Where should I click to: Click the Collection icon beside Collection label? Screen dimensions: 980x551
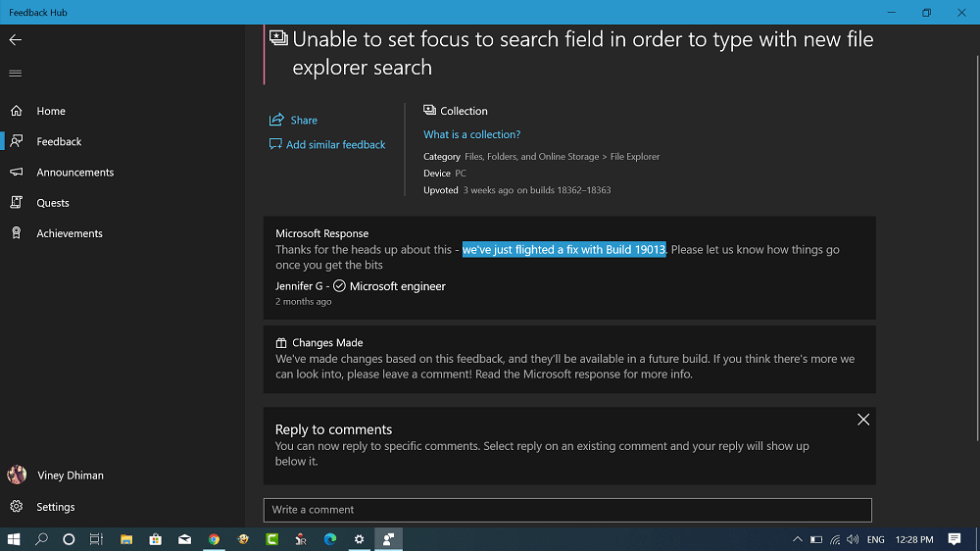429,110
